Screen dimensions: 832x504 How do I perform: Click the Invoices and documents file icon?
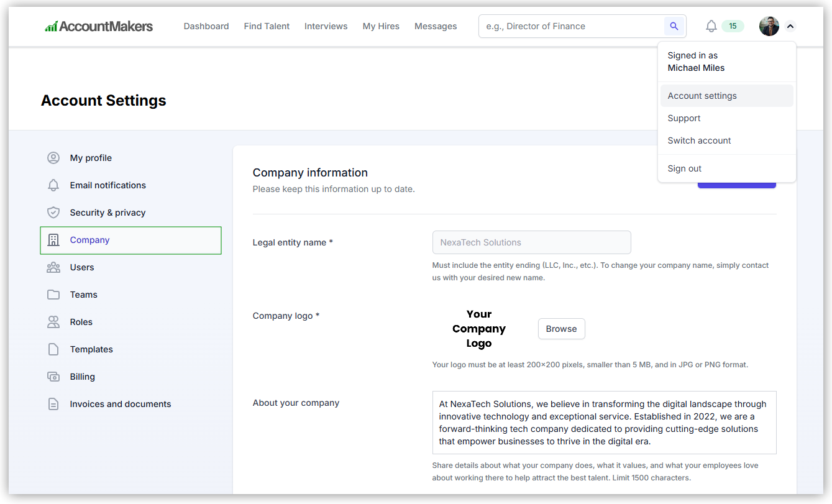click(x=53, y=403)
